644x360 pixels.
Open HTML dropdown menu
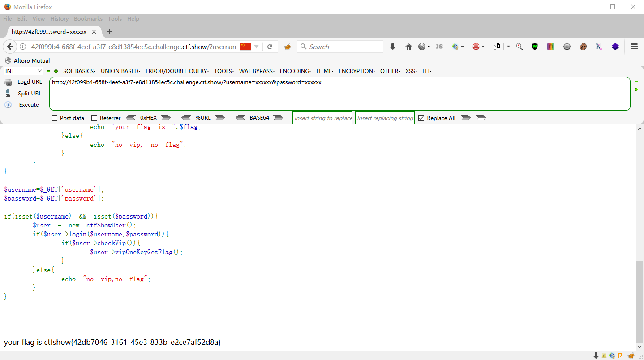(x=325, y=71)
